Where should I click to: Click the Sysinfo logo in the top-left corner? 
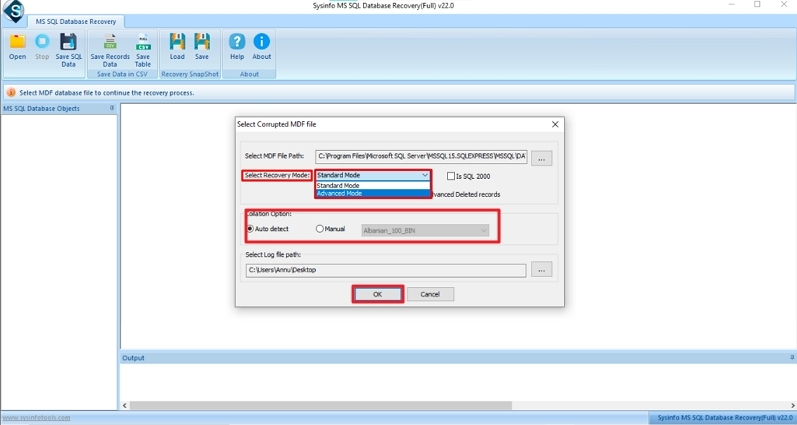click(x=13, y=11)
